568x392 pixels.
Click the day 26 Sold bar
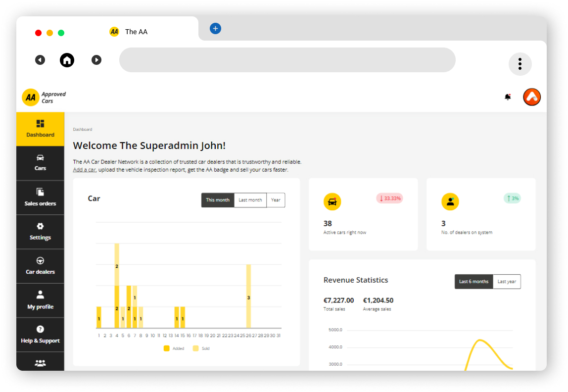click(248, 296)
